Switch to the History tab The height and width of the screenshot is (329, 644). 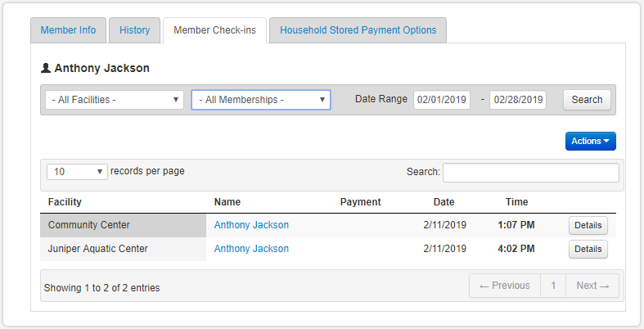tap(134, 30)
